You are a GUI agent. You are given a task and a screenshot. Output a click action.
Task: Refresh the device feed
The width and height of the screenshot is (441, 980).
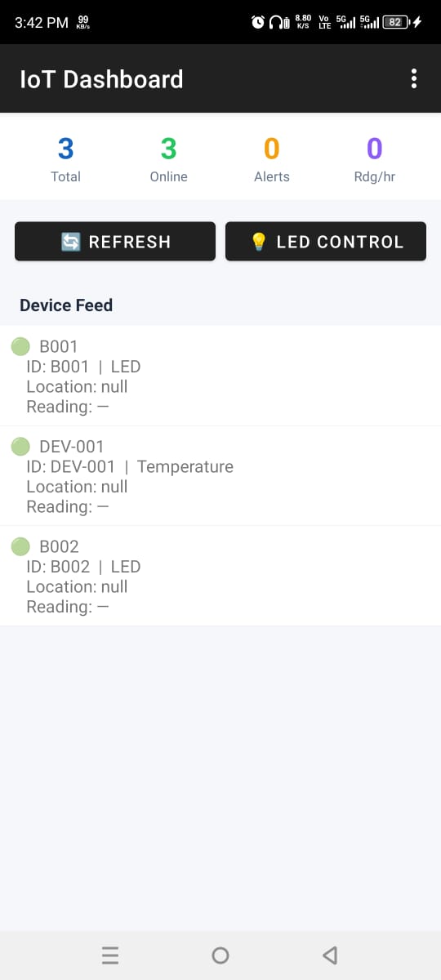pos(115,242)
